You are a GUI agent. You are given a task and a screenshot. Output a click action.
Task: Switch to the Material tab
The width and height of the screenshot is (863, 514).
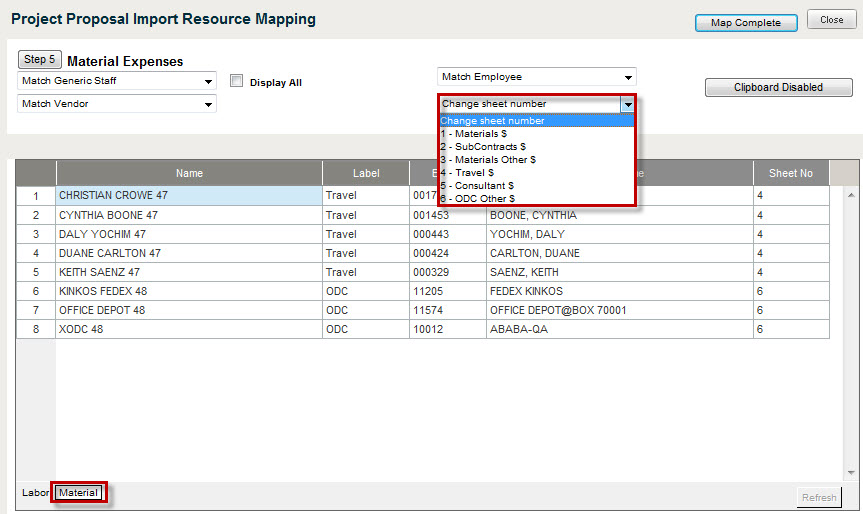[x=78, y=493]
